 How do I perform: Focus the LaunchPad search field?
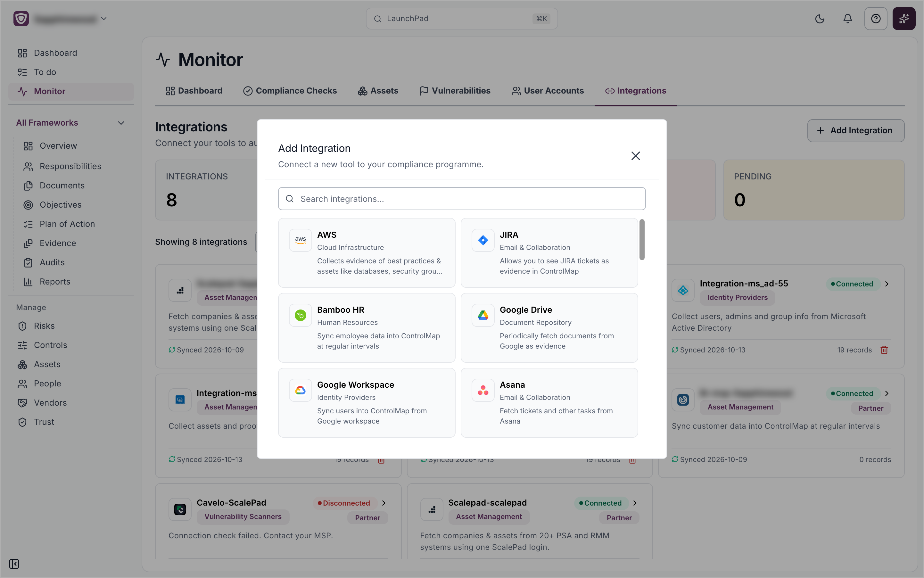pyautogui.click(x=461, y=19)
